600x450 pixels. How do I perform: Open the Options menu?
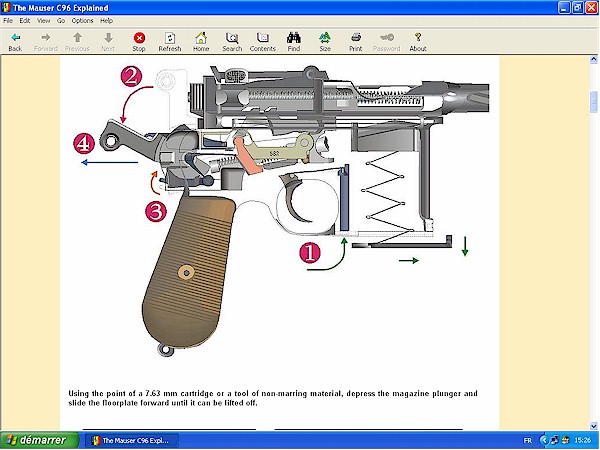click(x=82, y=21)
